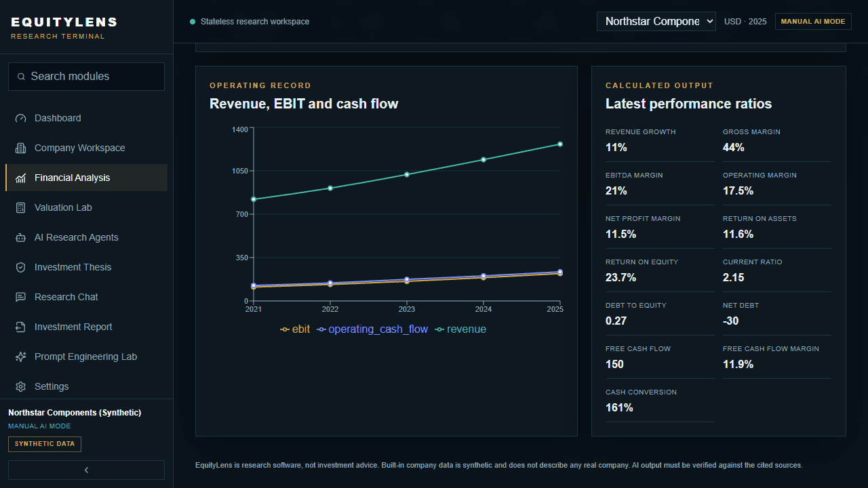Click the Dashboard gauge icon

(x=20, y=118)
